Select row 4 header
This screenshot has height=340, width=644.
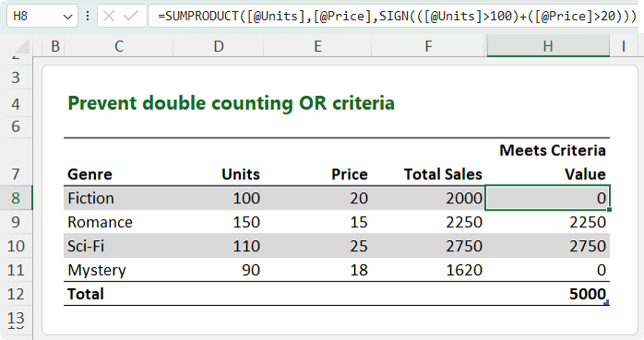click(16, 103)
